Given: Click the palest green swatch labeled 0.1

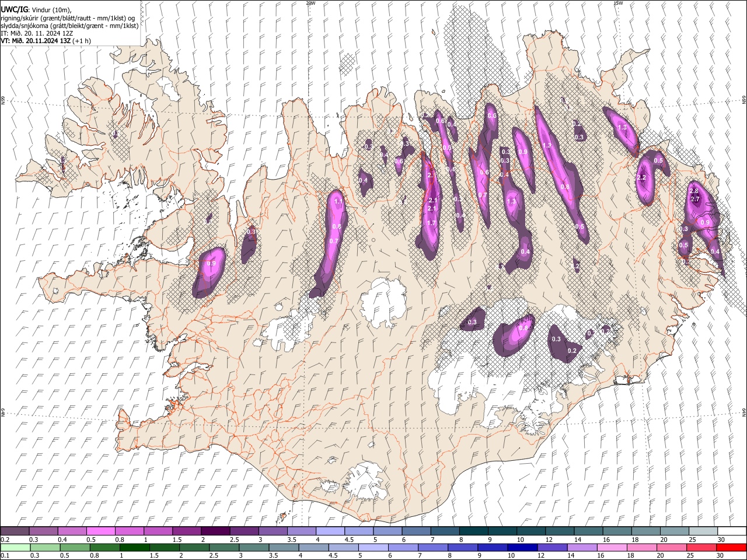Looking at the screenshot, I should [15, 547].
